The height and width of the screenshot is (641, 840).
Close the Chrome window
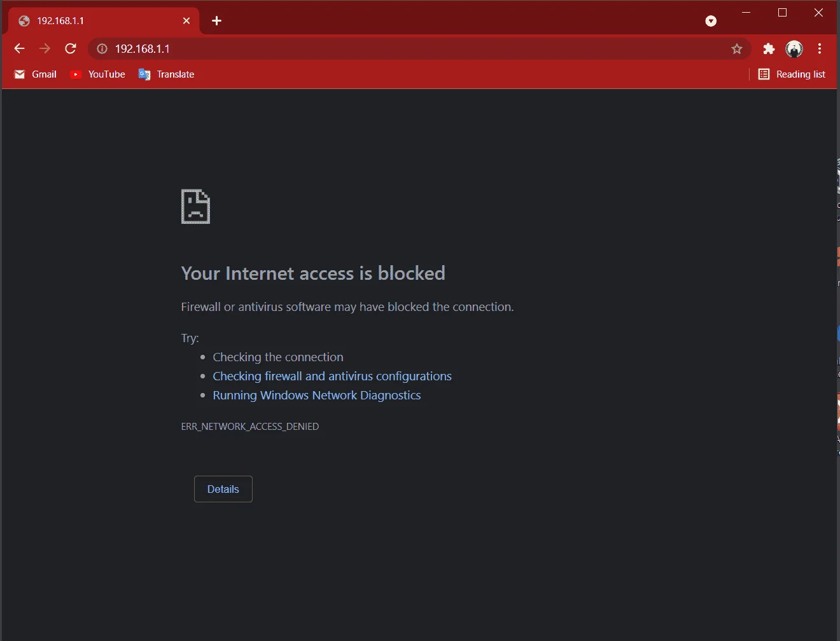point(819,13)
